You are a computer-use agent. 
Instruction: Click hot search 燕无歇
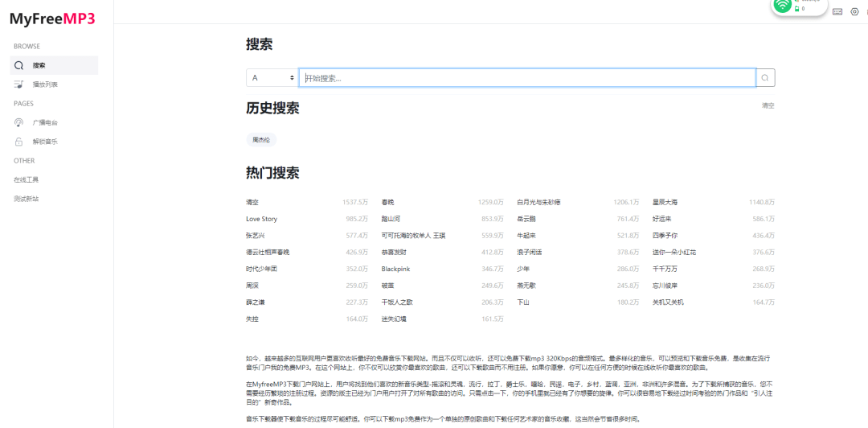click(x=526, y=286)
